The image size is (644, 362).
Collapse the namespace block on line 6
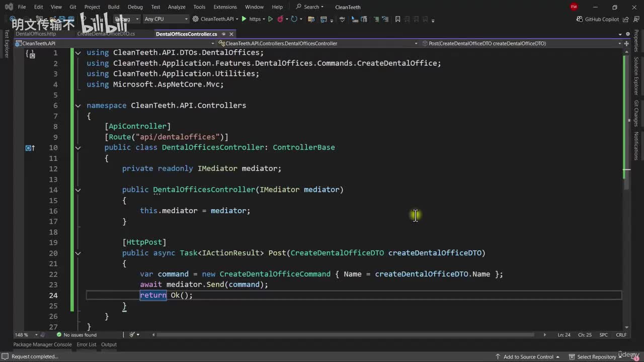(78, 106)
